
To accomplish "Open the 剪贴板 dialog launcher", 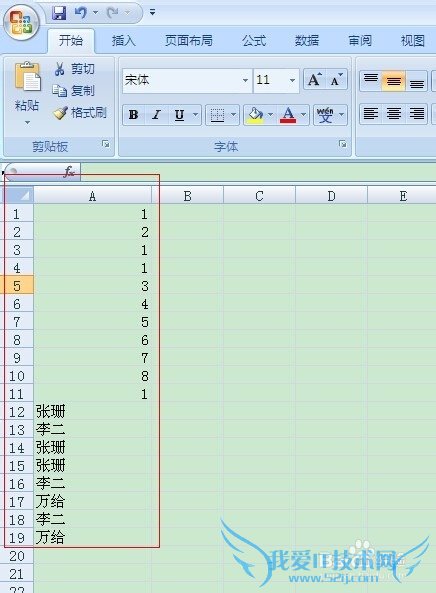I will pos(106,144).
